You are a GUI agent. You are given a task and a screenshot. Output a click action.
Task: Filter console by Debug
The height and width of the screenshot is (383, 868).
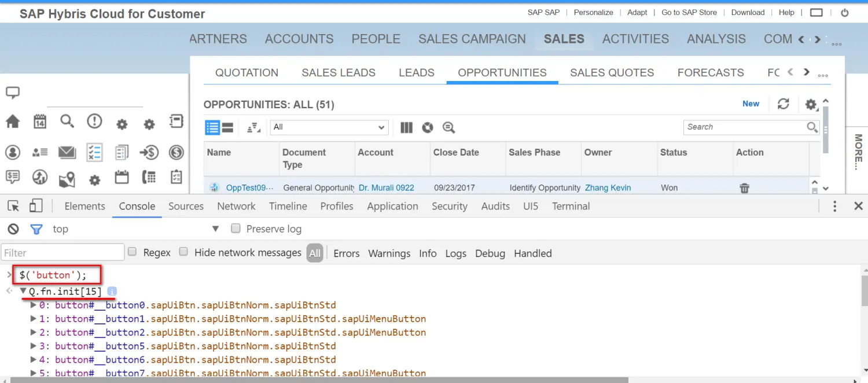tap(490, 253)
